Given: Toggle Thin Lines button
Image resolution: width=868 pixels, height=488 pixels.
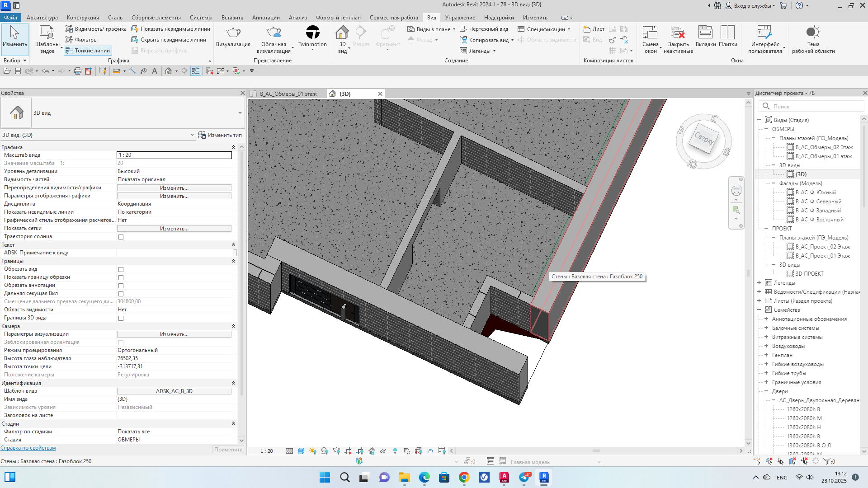Looking at the screenshot, I should pos(88,51).
